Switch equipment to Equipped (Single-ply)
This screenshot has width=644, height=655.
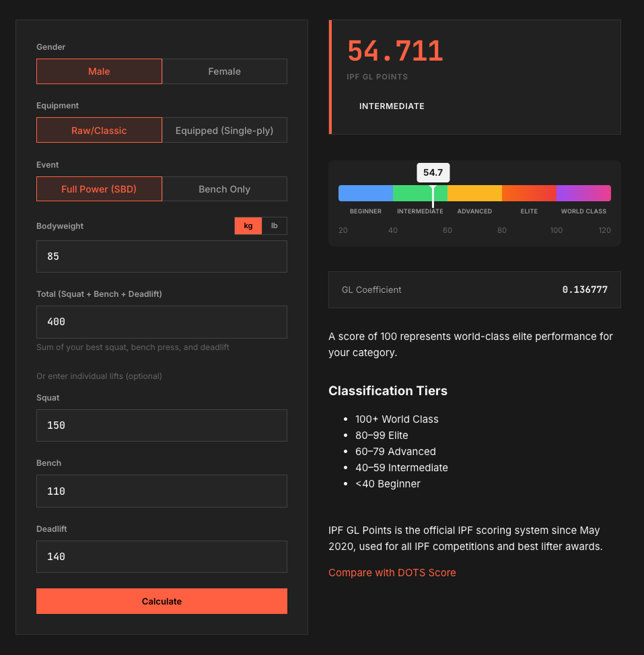pos(225,130)
